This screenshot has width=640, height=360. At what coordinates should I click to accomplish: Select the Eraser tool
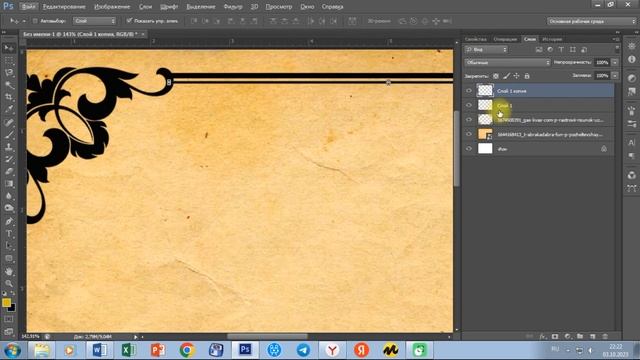[x=9, y=171]
